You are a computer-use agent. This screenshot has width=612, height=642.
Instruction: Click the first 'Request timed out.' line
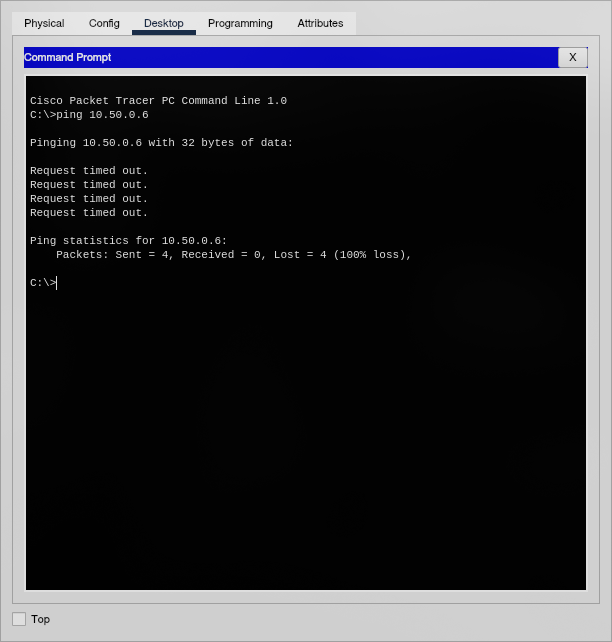89,171
